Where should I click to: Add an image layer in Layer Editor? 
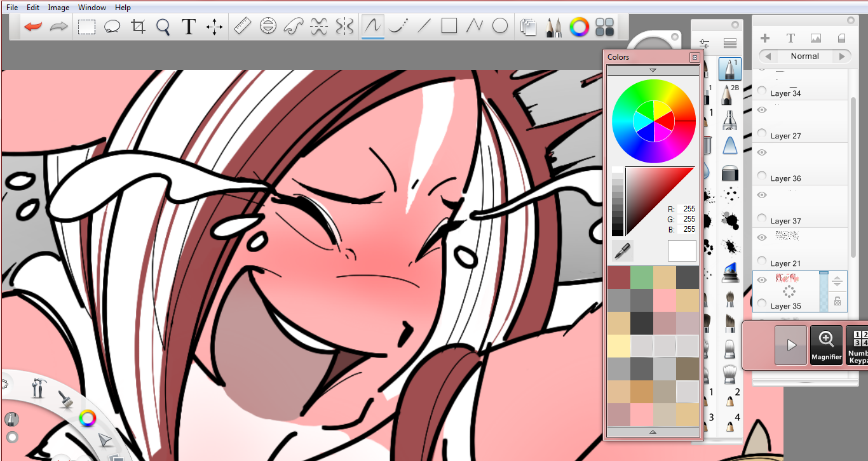[816, 38]
